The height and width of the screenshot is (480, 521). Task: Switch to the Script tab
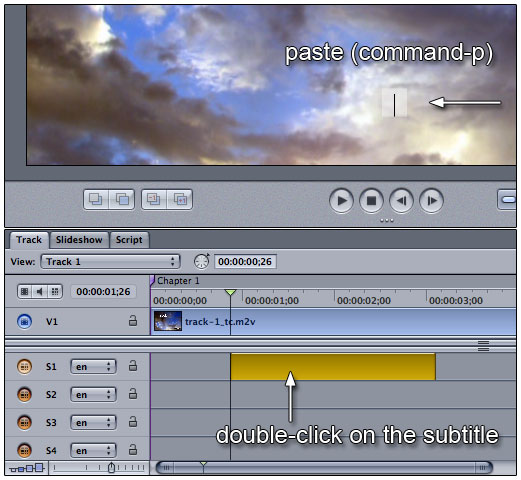129,240
